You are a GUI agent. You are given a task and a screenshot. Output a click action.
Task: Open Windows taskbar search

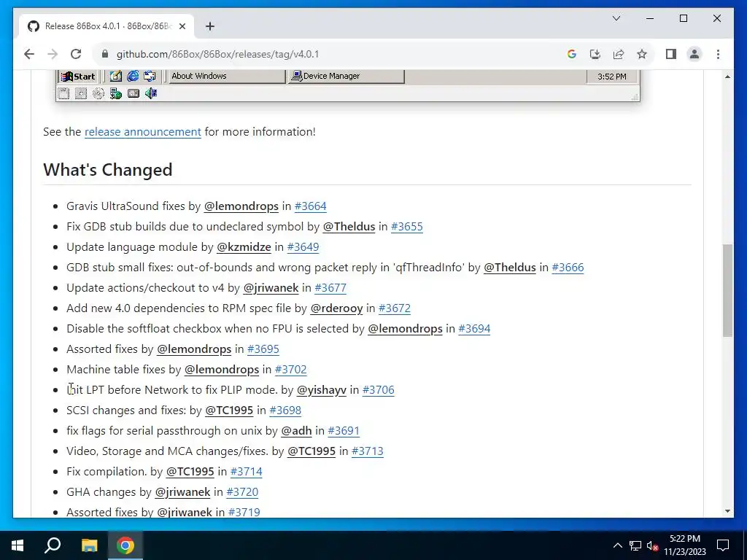53,545
